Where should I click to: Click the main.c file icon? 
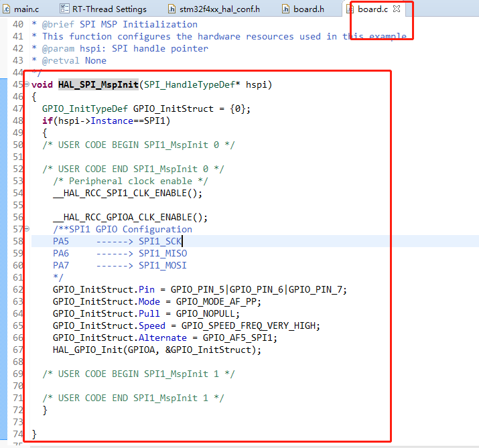[x=7, y=9]
